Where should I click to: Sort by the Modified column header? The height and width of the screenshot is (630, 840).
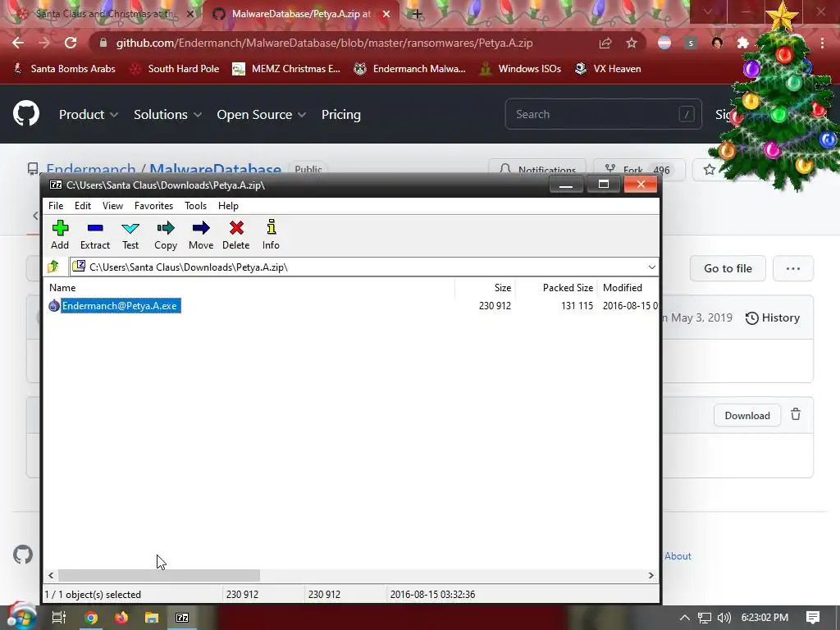tap(623, 288)
